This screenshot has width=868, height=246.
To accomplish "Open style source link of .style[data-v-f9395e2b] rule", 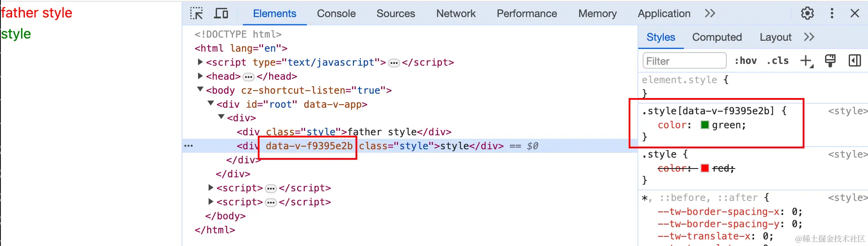I will click(847, 111).
